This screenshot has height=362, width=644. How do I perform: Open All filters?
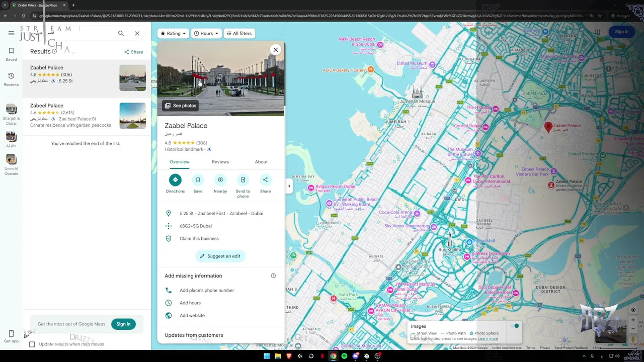click(239, 33)
